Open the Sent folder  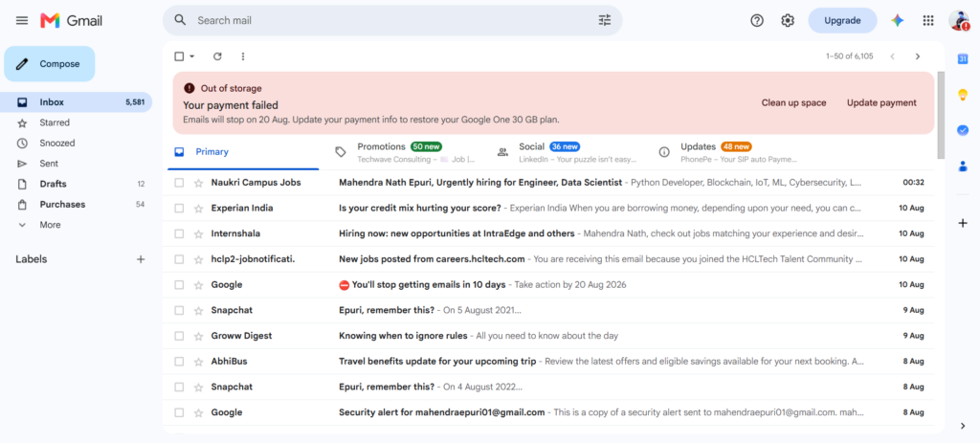tap(77, 164)
